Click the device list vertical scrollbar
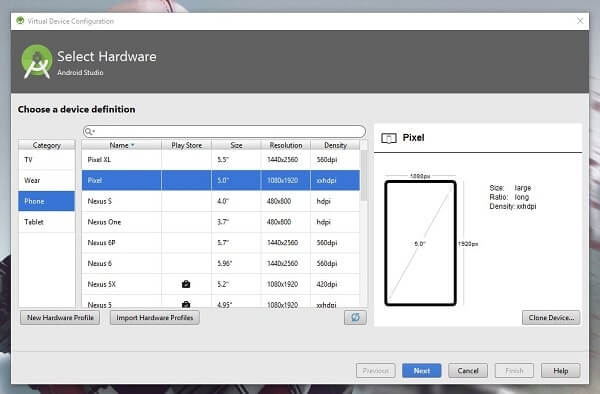Screen dimensions: 600x394 364,176
